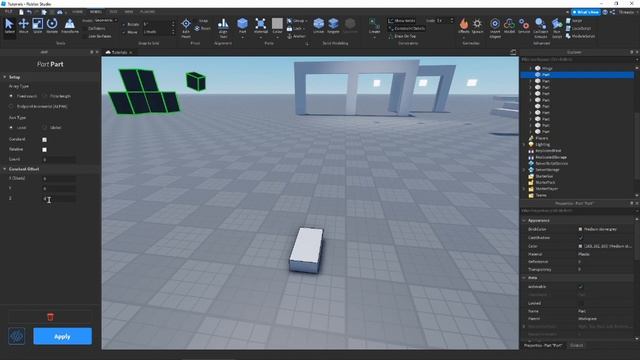Screen dimensions: 640x360
Task: Select the Transform tool
Action: pos(70,26)
